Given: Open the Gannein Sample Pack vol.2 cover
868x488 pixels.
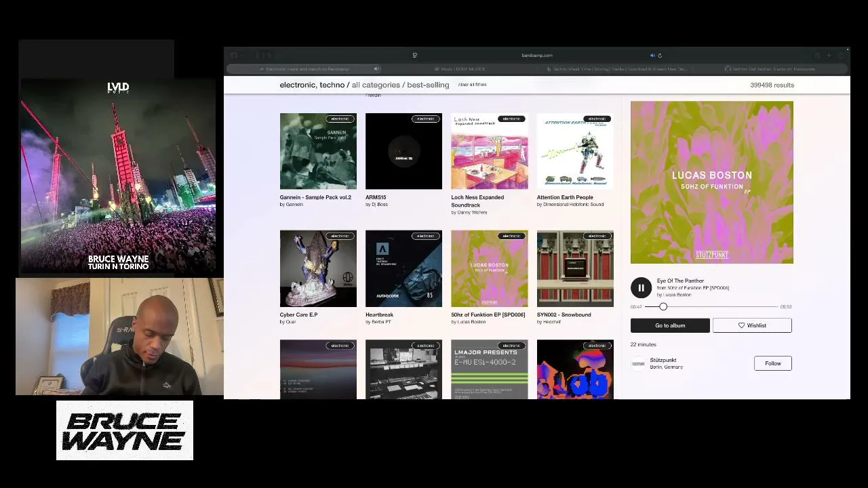Looking at the screenshot, I should (x=318, y=151).
